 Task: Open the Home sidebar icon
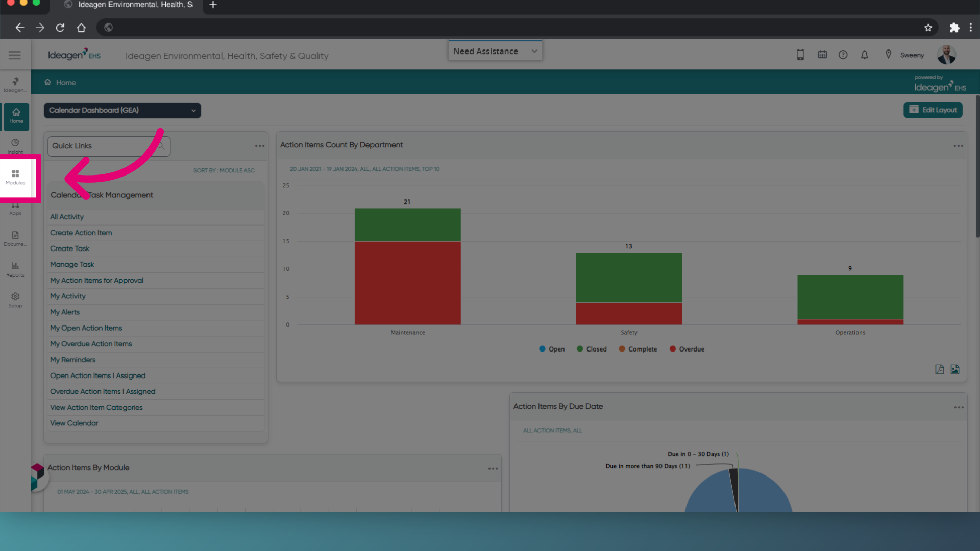16,116
